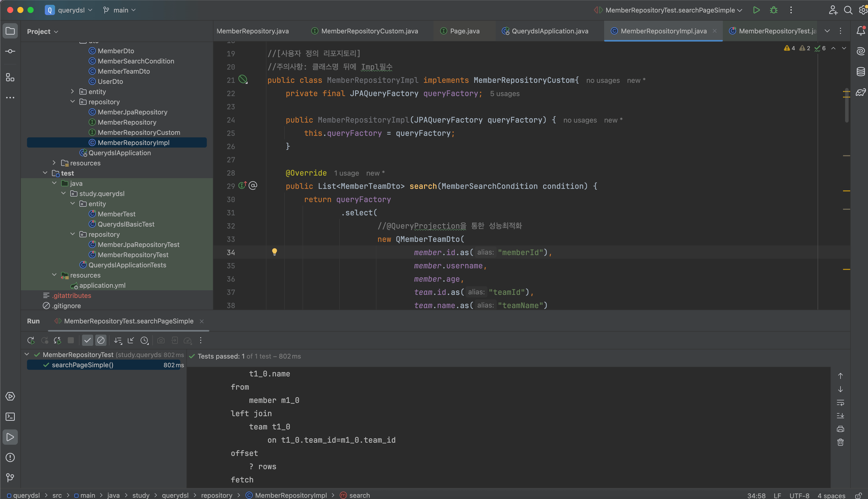
Task: Click the LF line separator widget
Action: click(x=777, y=496)
